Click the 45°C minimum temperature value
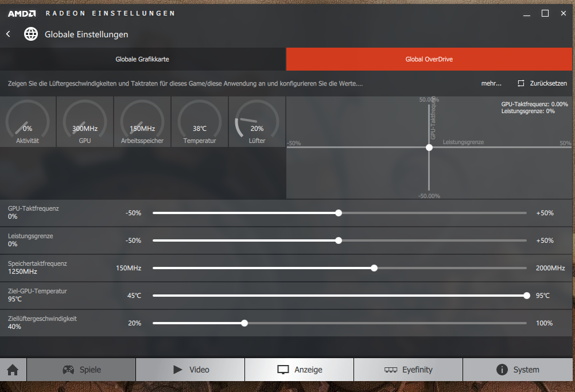Image resolution: width=575 pixels, height=392 pixels. pos(134,296)
